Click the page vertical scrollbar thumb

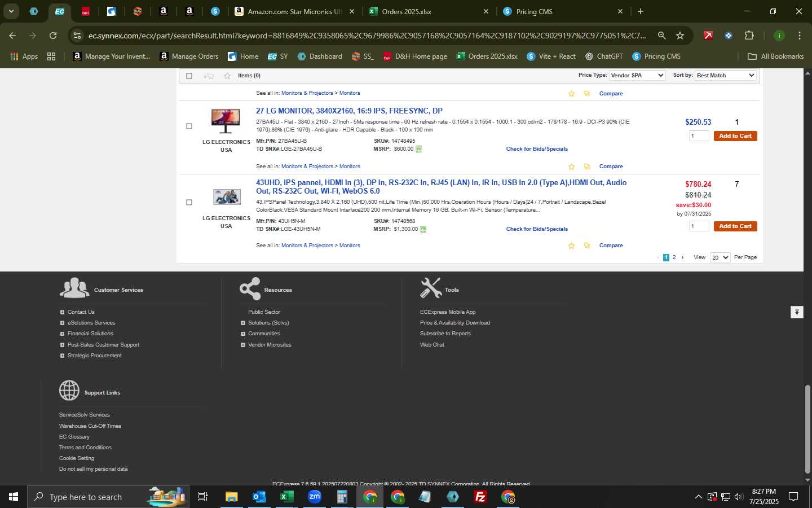(807, 429)
